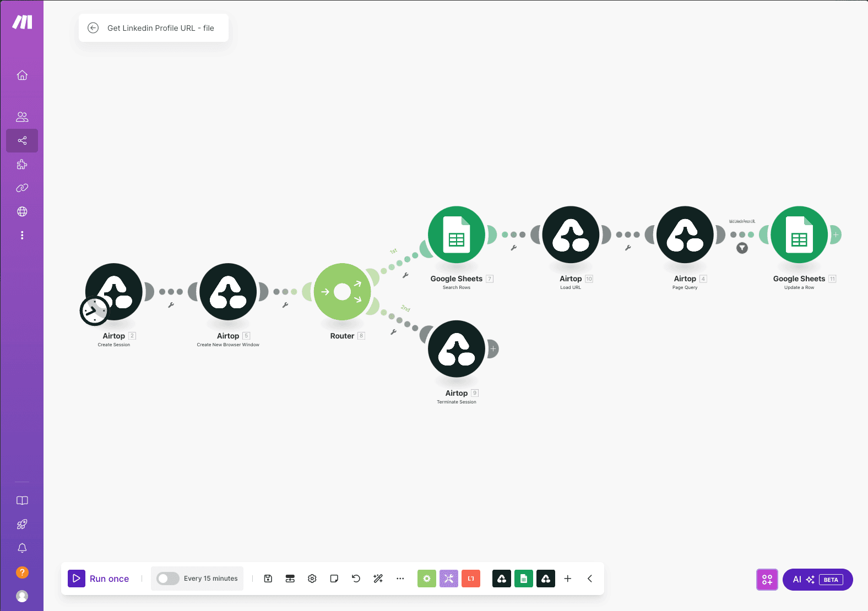
Task: Click wrench between Load URL and Page Query
Action: (x=628, y=248)
